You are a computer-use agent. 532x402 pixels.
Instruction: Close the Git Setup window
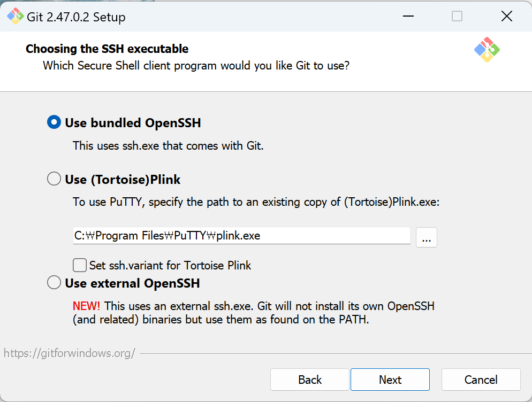[506, 16]
